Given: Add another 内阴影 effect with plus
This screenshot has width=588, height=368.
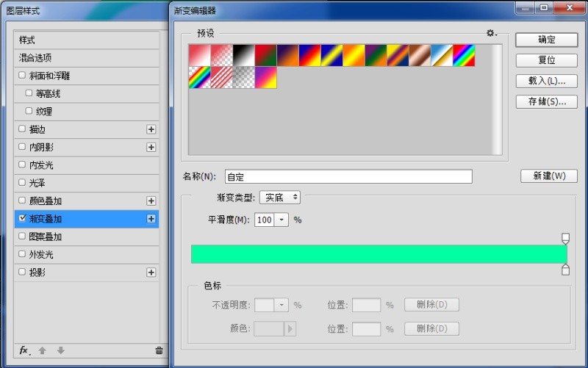Looking at the screenshot, I should [x=151, y=148].
